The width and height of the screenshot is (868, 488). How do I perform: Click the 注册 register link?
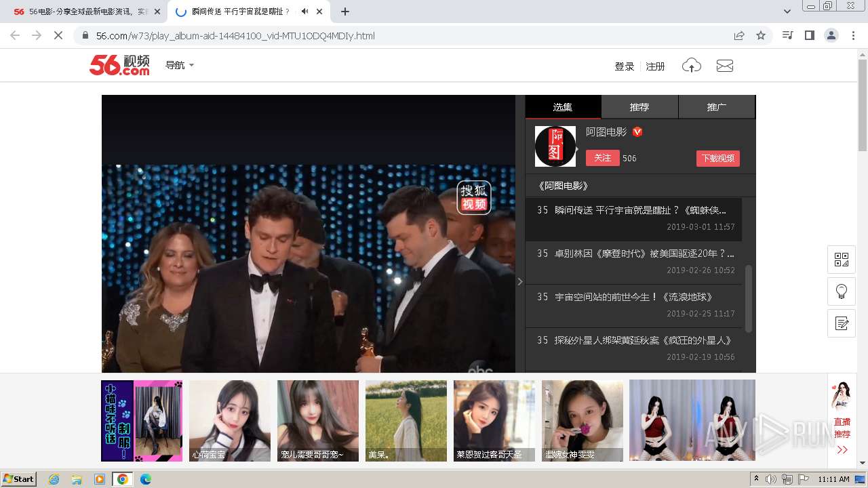[x=655, y=66]
